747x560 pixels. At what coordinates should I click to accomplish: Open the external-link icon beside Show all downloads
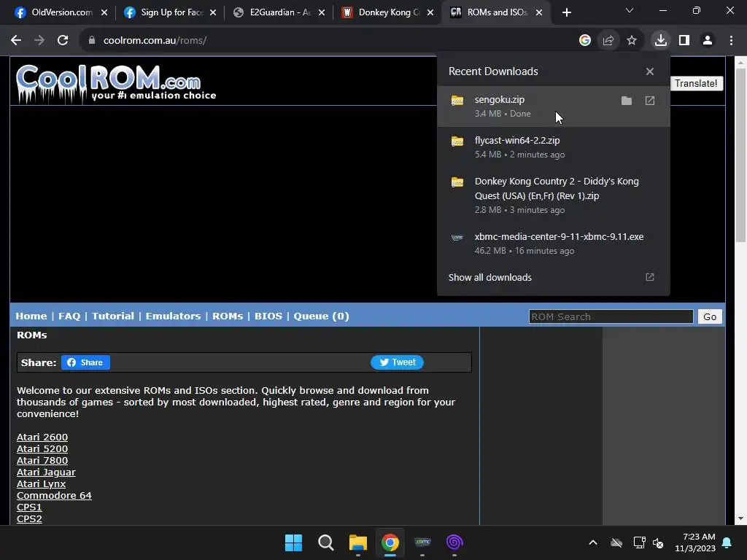[x=650, y=277]
